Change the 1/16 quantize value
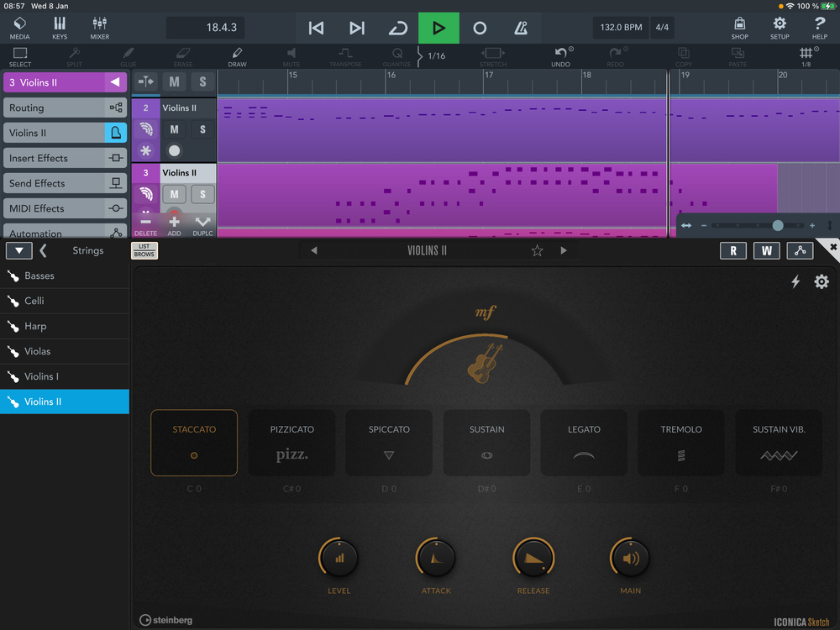The height and width of the screenshot is (630, 840). pyautogui.click(x=436, y=55)
